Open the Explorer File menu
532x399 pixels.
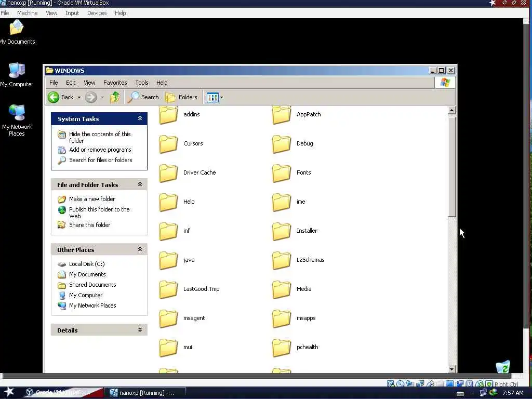click(x=54, y=83)
